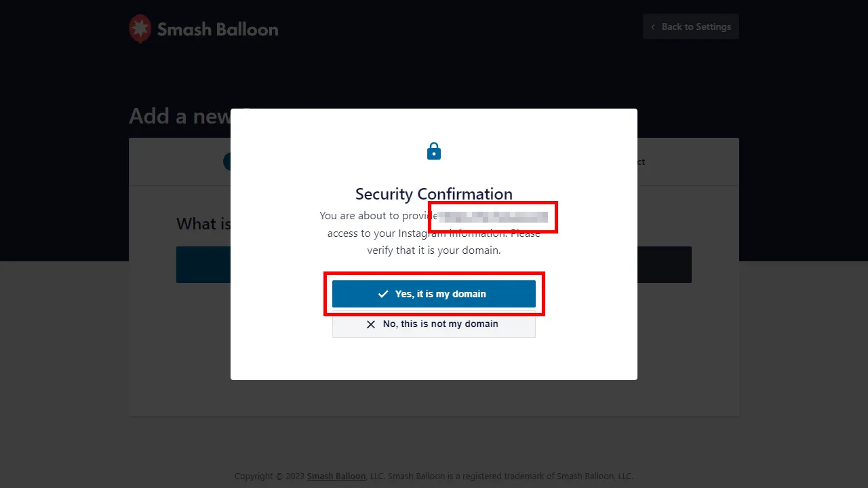
Task: Click the 'What is' question heading
Action: click(x=203, y=224)
